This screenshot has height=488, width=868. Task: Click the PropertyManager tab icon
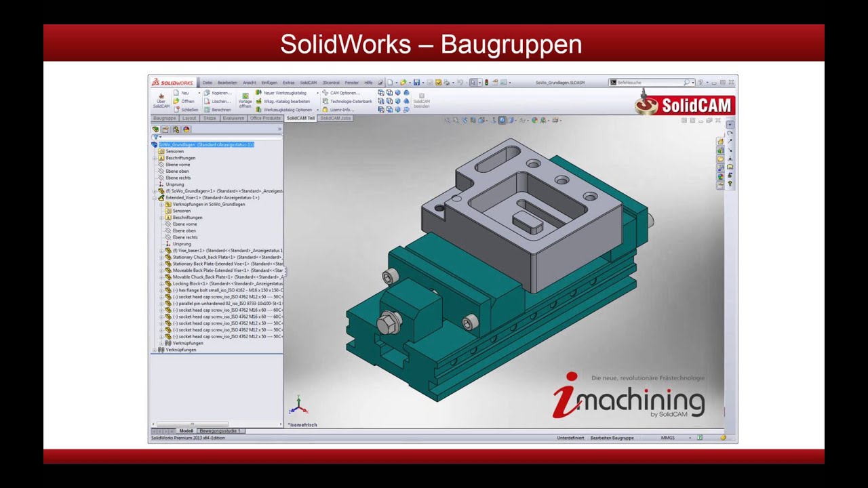coord(165,129)
